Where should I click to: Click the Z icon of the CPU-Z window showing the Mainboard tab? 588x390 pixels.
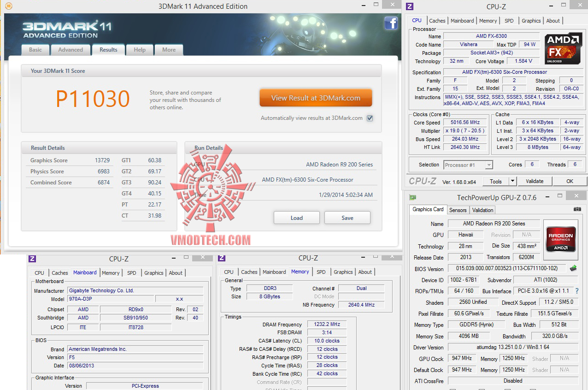pyautogui.click(x=32, y=259)
